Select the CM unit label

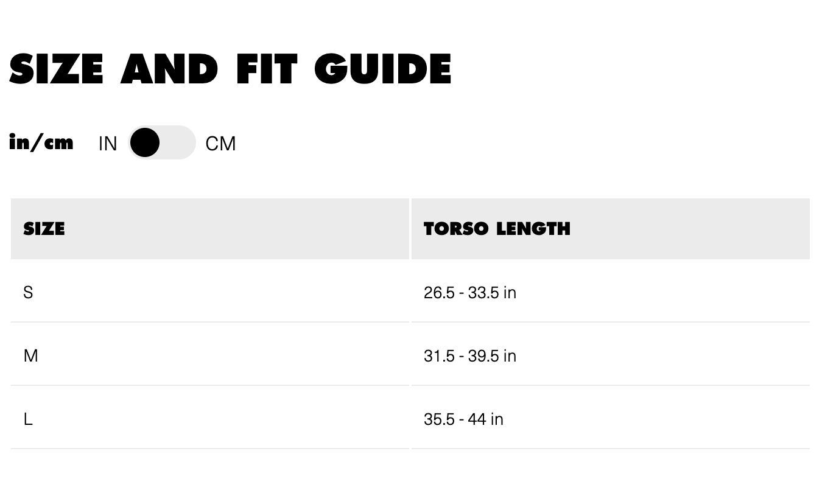220,144
